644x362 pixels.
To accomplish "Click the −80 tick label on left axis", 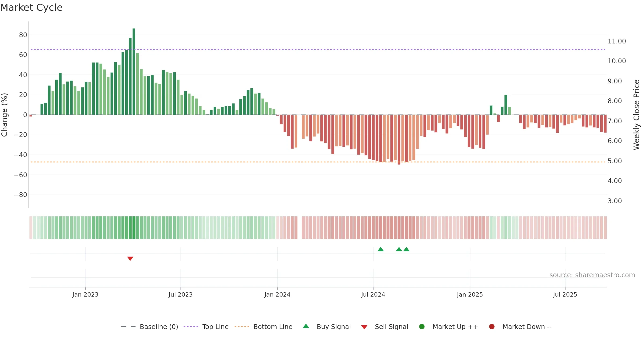I will (x=21, y=195).
